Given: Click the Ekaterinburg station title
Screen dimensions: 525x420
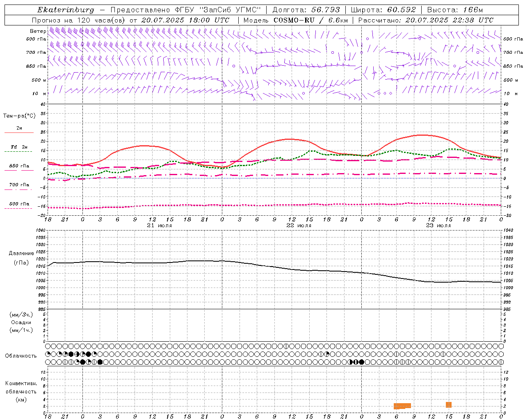Looking at the screenshot, I should coord(66,10).
